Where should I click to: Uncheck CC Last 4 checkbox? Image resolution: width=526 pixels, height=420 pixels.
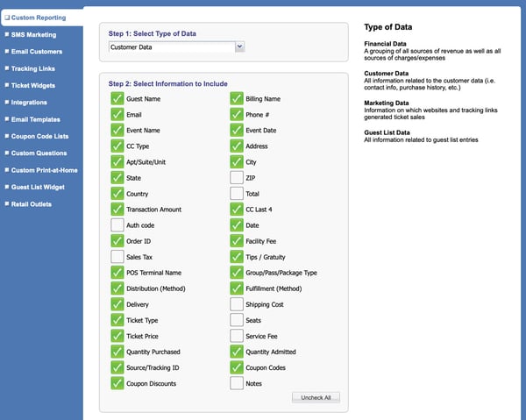point(237,210)
